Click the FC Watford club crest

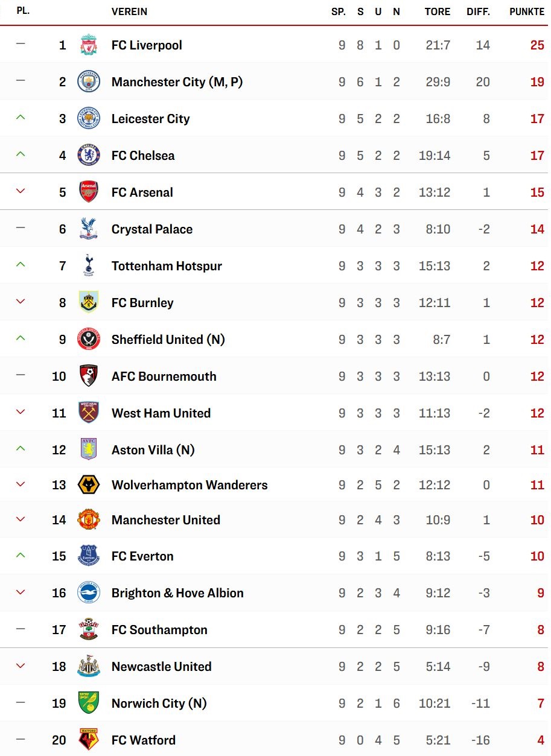(89, 740)
